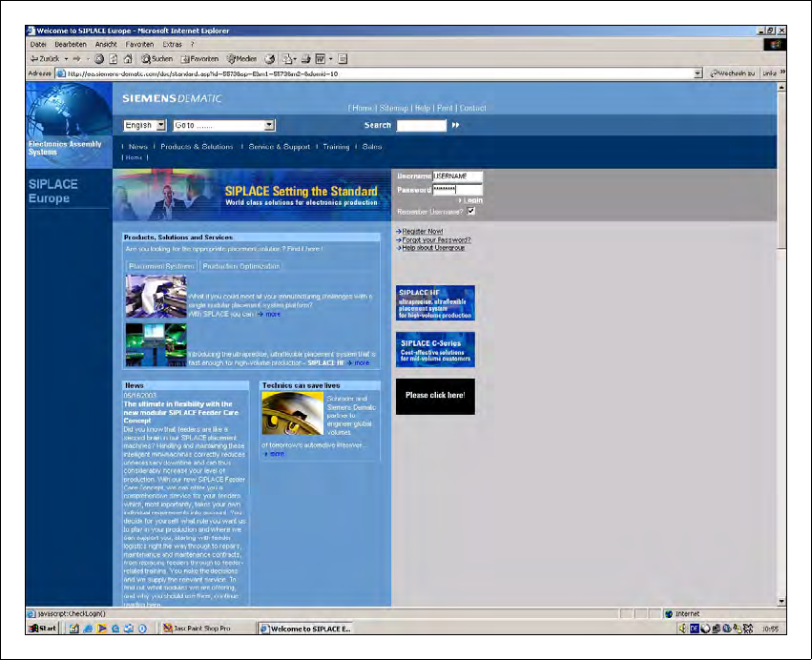
Task: Open the media player quick launch icon
Action: pyautogui.click(x=101, y=629)
